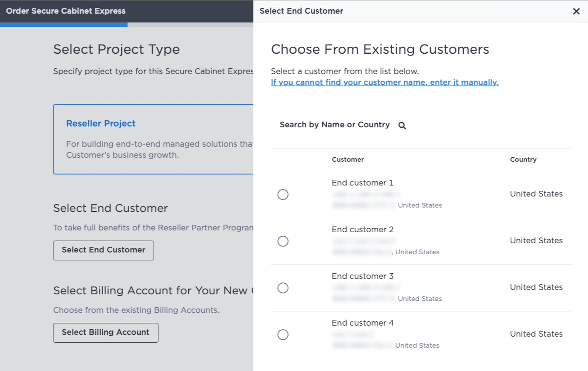Open the Select Billing Account button
This screenshot has width=588, height=371.
pos(106,333)
